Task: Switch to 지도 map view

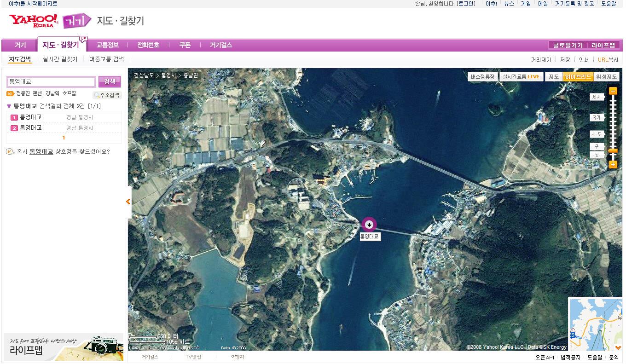Action: tap(554, 77)
